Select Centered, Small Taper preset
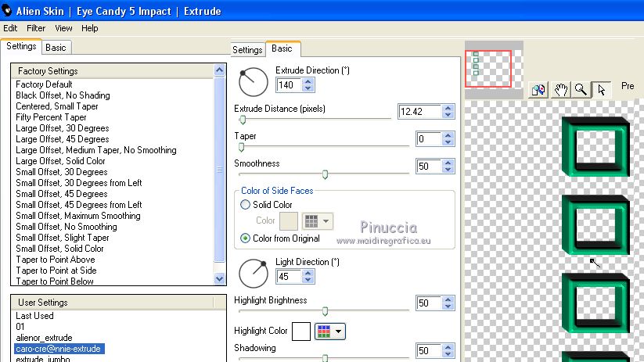This screenshot has height=362, width=644. [x=56, y=106]
